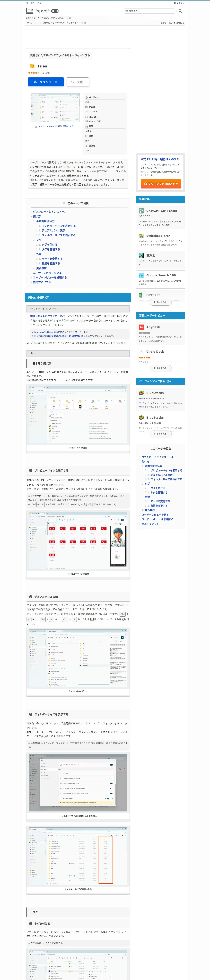
Task: Jump to 更新履歴 in sidebar contents list
Action: pos(150,510)
